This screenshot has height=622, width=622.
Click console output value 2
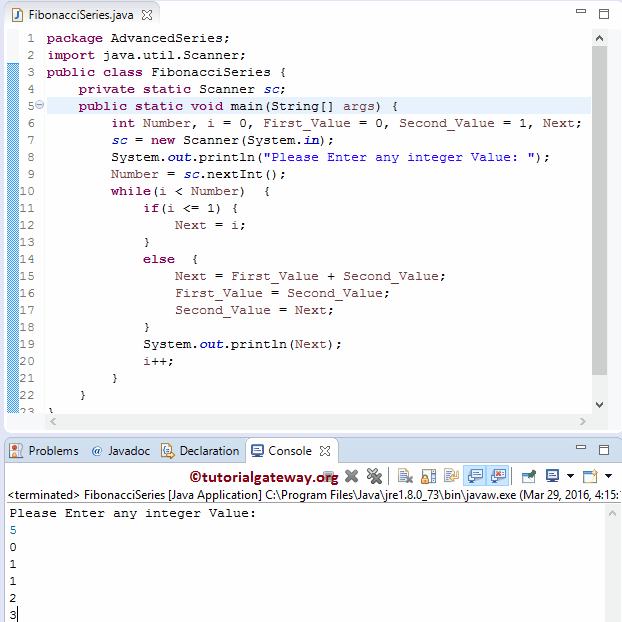click(x=13, y=598)
